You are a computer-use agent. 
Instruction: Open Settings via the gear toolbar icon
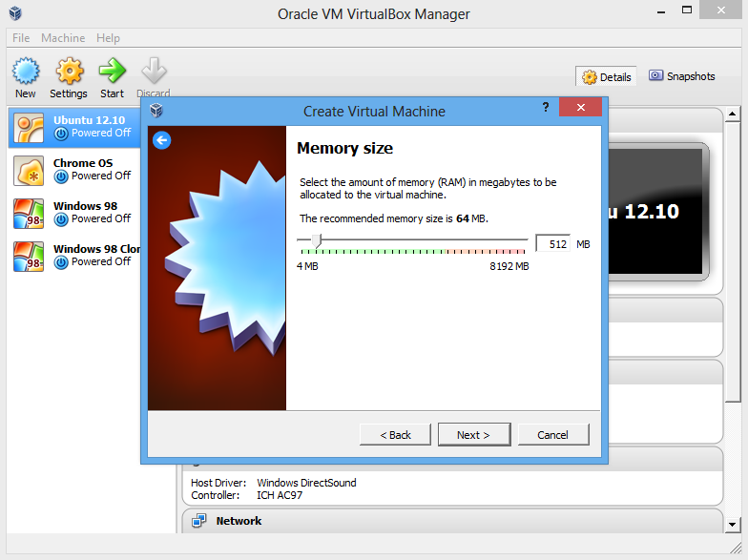point(70,71)
